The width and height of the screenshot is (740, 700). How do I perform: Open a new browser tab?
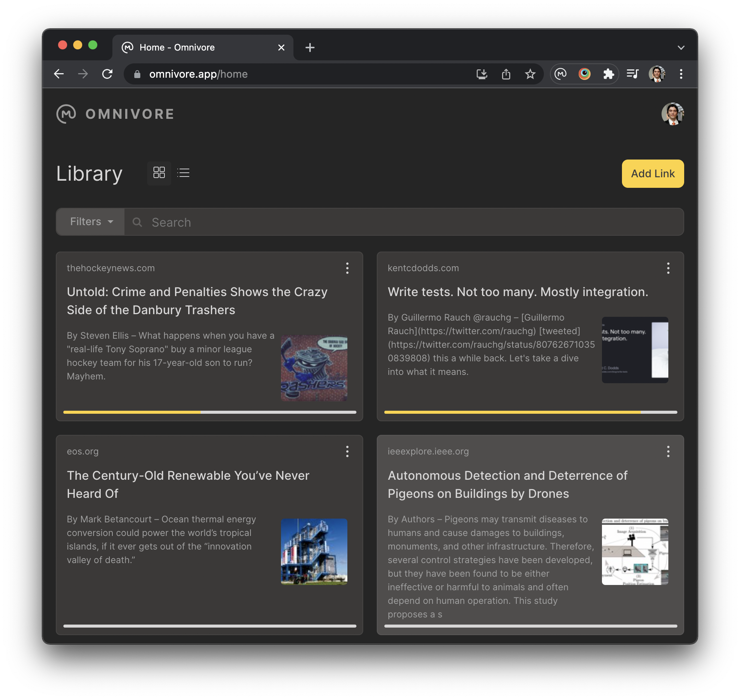[310, 48]
